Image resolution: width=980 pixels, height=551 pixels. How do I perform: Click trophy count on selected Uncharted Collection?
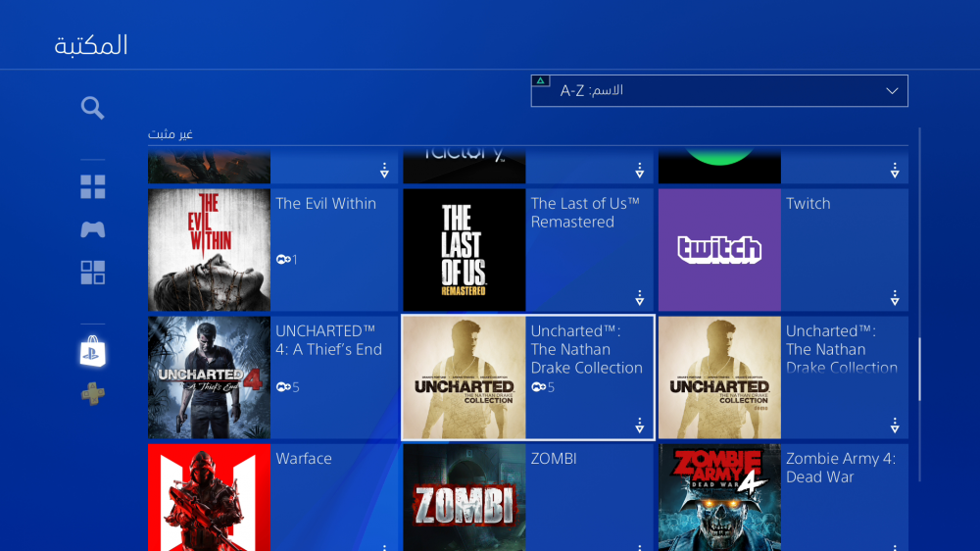coord(543,387)
